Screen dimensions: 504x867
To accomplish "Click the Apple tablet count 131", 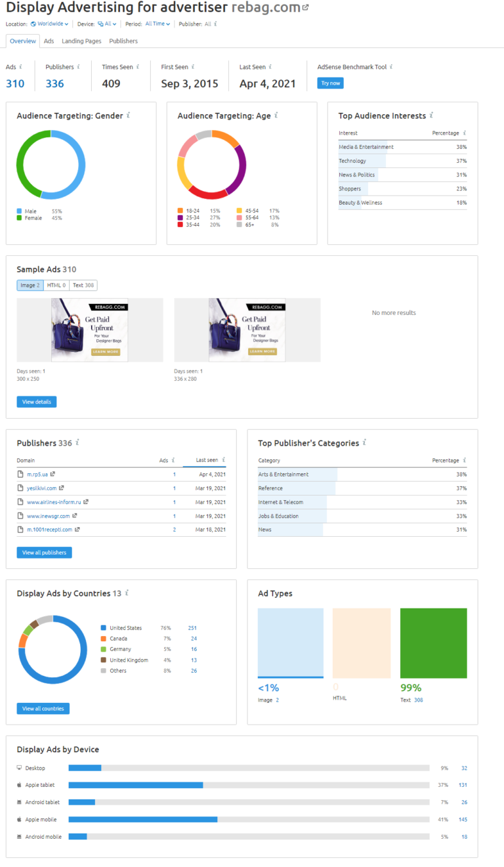I will [463, 785].
